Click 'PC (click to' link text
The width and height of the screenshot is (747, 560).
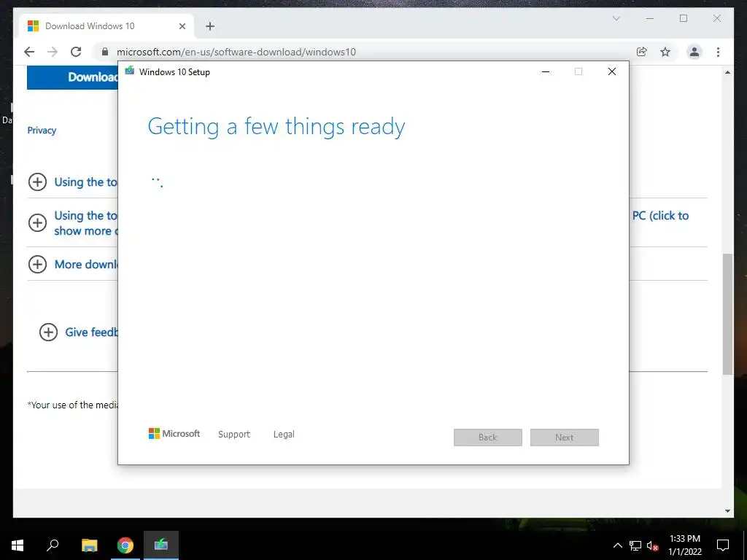(660, 216)
